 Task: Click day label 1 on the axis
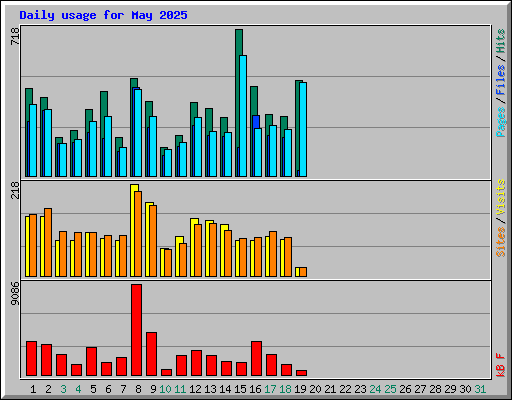(x=33, y=389)
